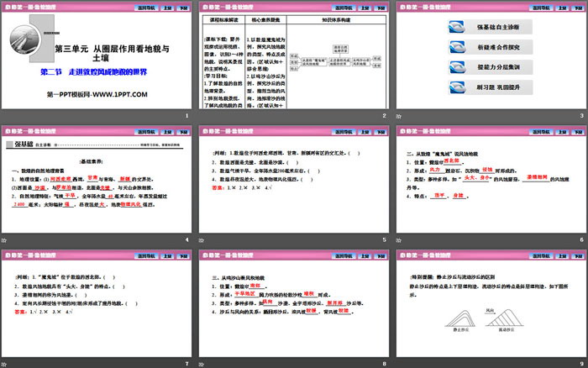Click 核心素养聚焦 table header on slide 2
Viewport: 588px width, 368px height.
[266, 19]
